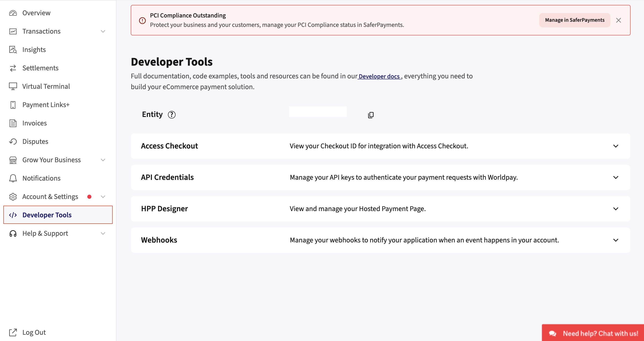Screen dimensions: 644x341
Task: Click the Overview gauge icon
Action: tap(13, 13)
